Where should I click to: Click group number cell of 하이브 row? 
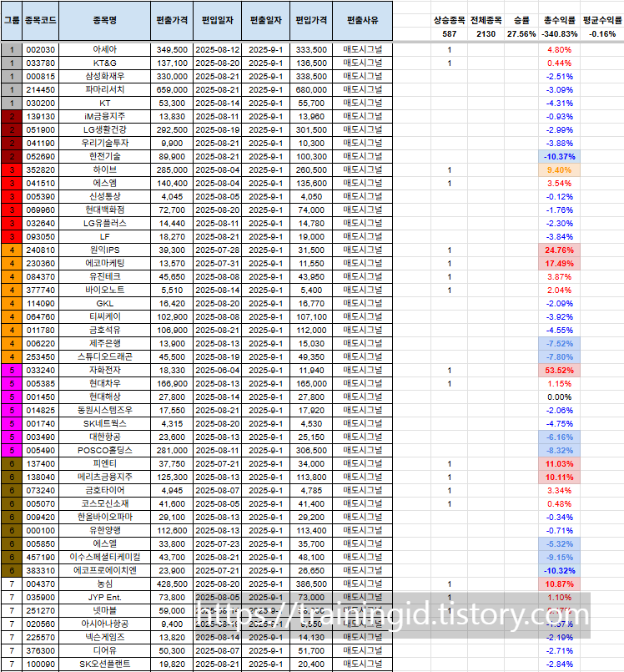[x=12, y=169]
